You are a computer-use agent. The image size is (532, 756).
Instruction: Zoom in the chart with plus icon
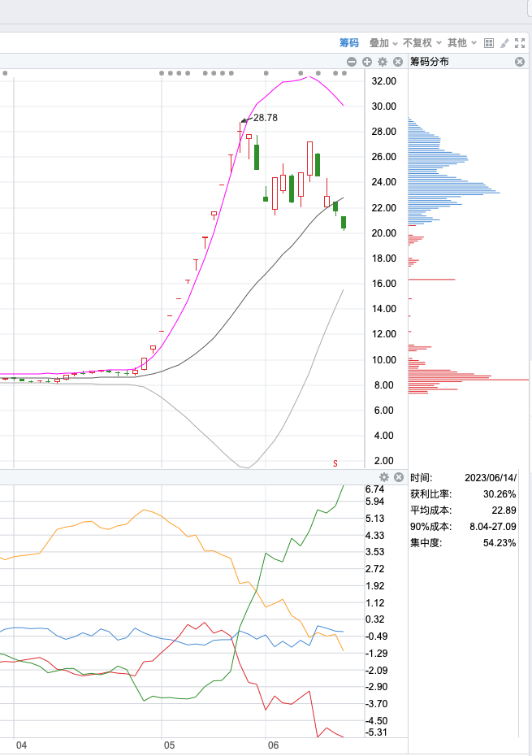pos(367,62)
